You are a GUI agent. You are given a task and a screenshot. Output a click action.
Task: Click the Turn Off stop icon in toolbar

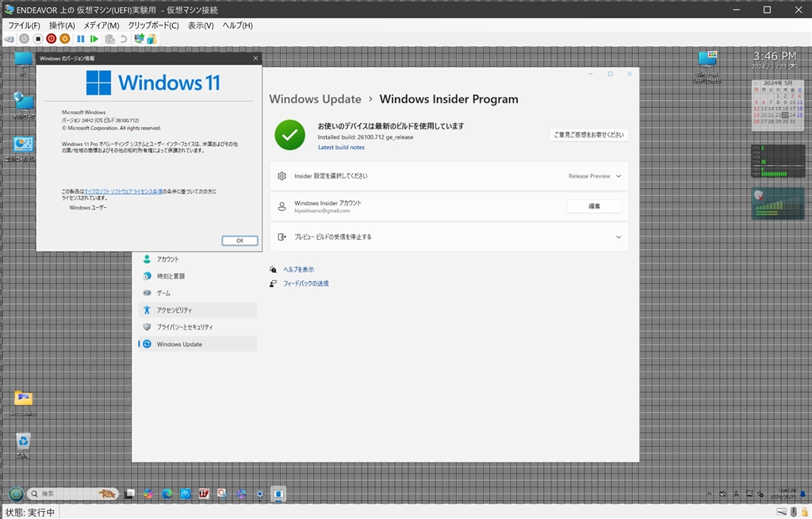[38, 39]
